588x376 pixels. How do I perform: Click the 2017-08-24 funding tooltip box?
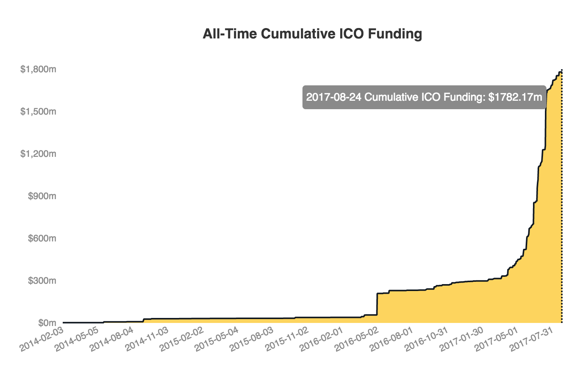(424, 97)
